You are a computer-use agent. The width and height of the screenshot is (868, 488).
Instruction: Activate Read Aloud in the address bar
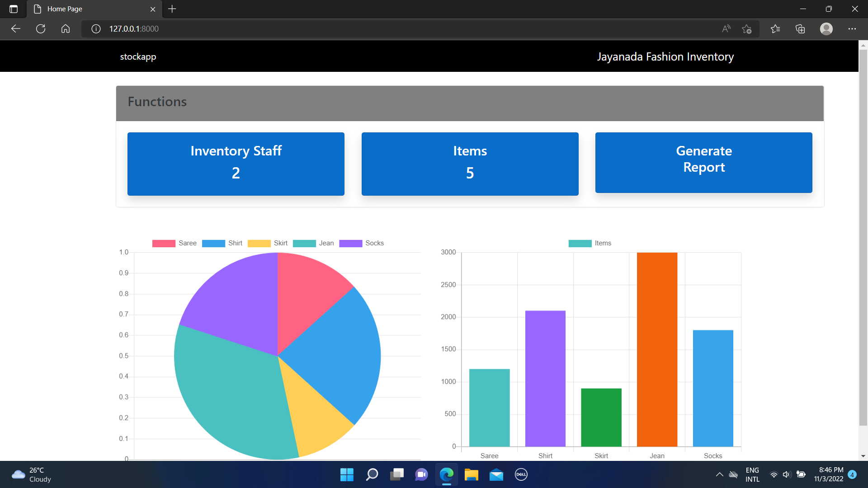point(725,28)
